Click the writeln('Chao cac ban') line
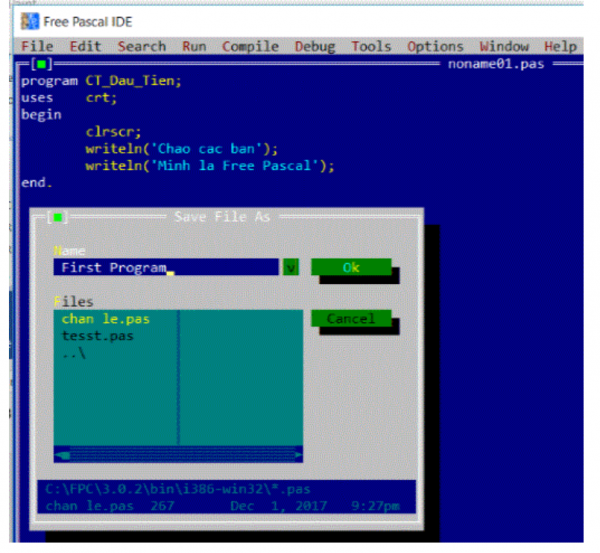The image size is (600, 553). [x=181, y=148]
